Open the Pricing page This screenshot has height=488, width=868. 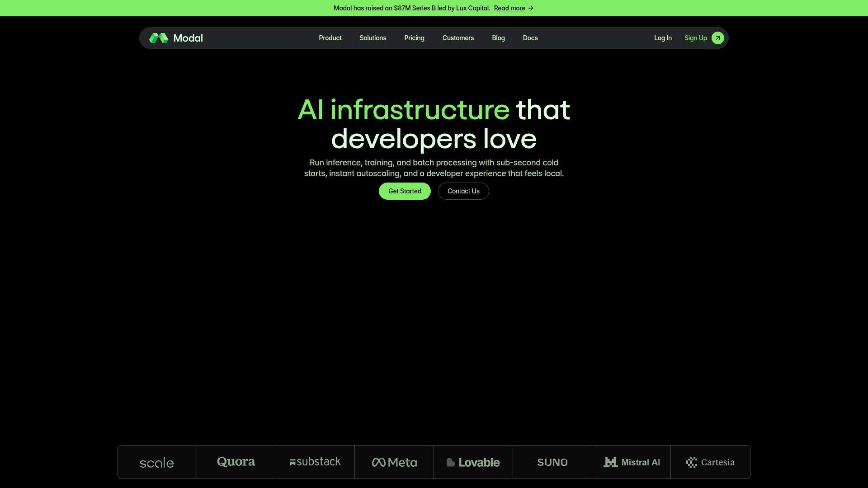click(414, 38)
